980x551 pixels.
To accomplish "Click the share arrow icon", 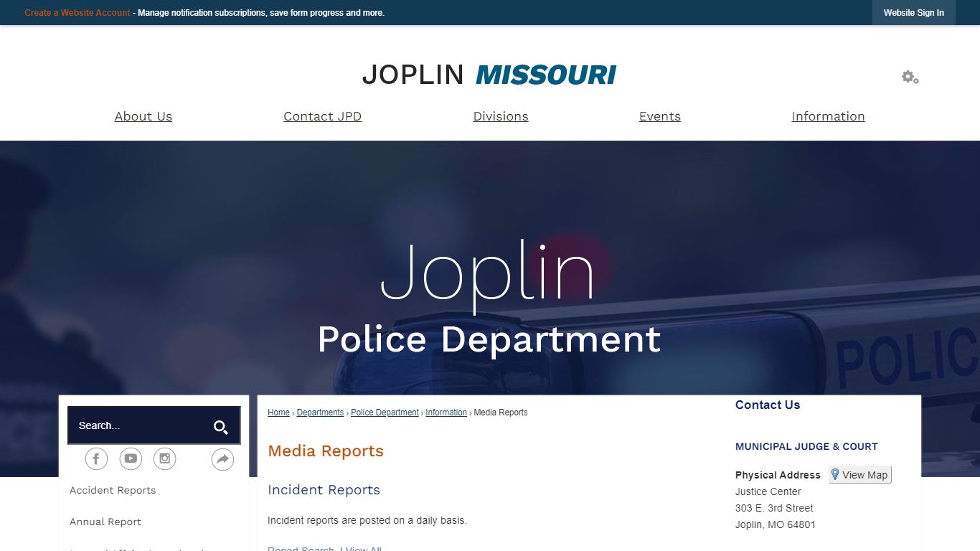I will [x=223, y=459].
